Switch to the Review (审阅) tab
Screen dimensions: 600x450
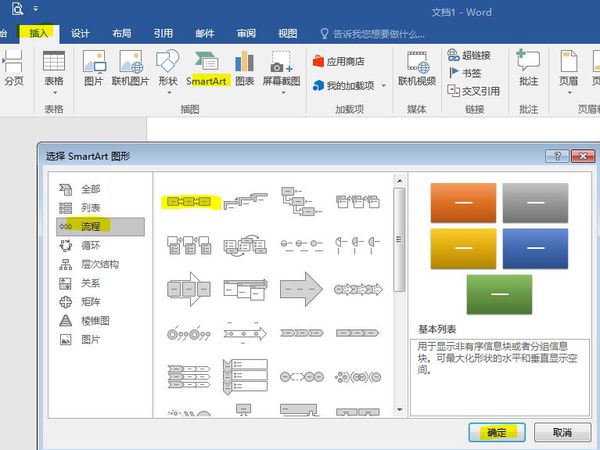tap(246, 34)
